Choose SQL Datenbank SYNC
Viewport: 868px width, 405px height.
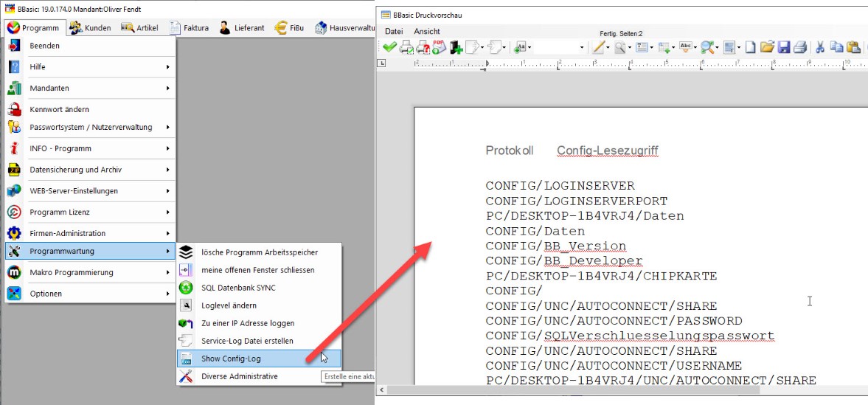259,288
